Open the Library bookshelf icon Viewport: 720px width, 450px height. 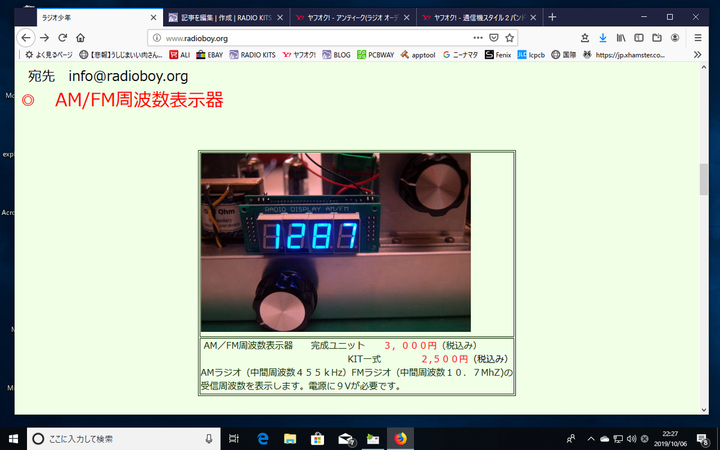pos(621,37)
